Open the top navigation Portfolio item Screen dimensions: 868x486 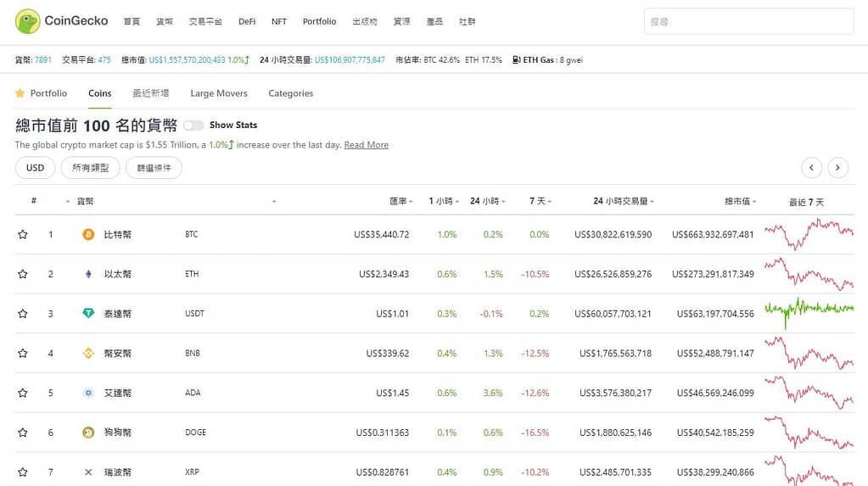click(319, 21)
